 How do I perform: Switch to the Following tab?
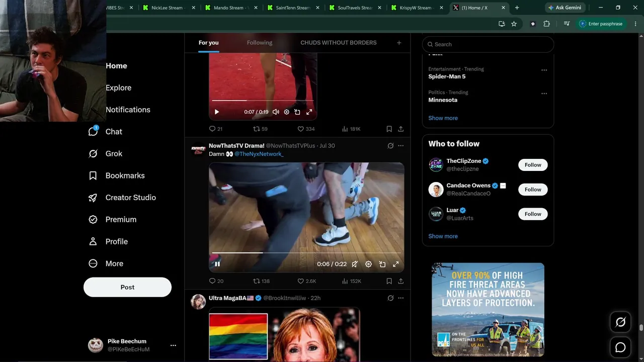click(x=260, y=43)
